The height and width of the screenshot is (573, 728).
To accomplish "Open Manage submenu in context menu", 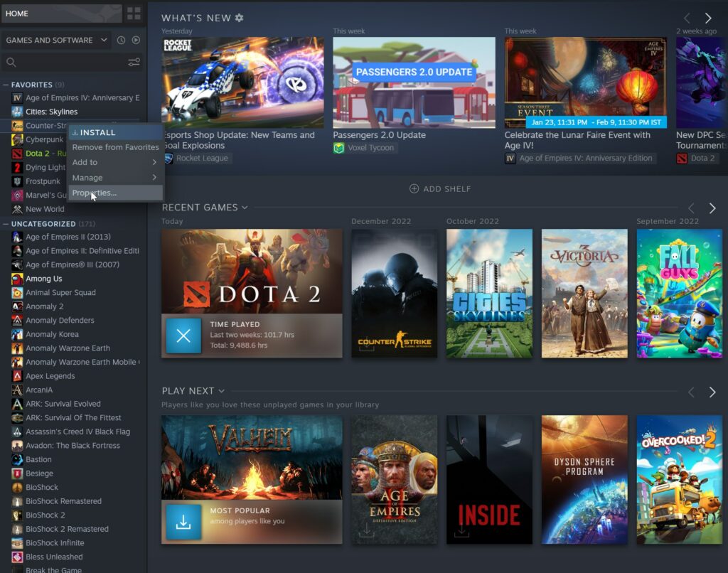I will [x=114, y=178].
